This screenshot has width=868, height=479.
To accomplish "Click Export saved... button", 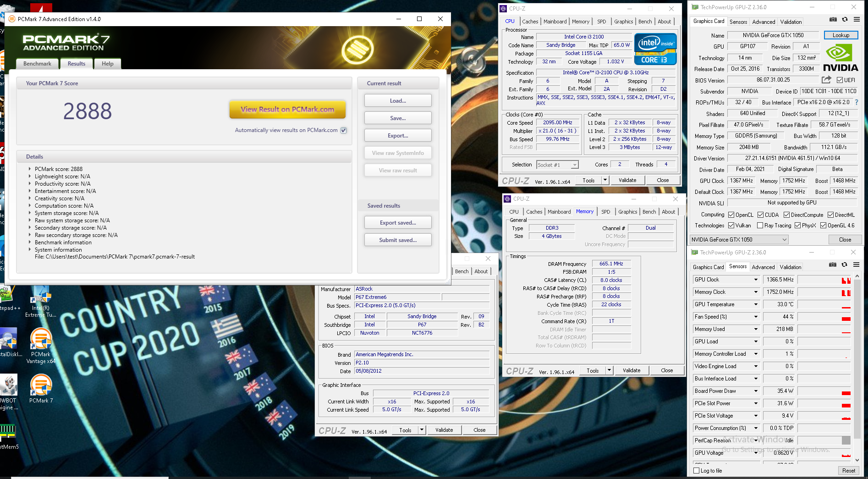I will coord(398,222).
